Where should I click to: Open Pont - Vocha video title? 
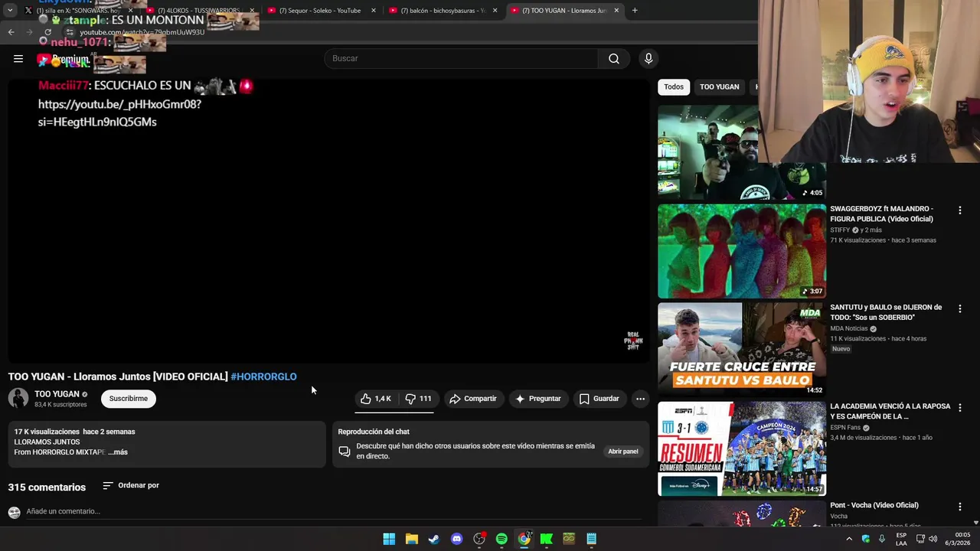point(874,505)
